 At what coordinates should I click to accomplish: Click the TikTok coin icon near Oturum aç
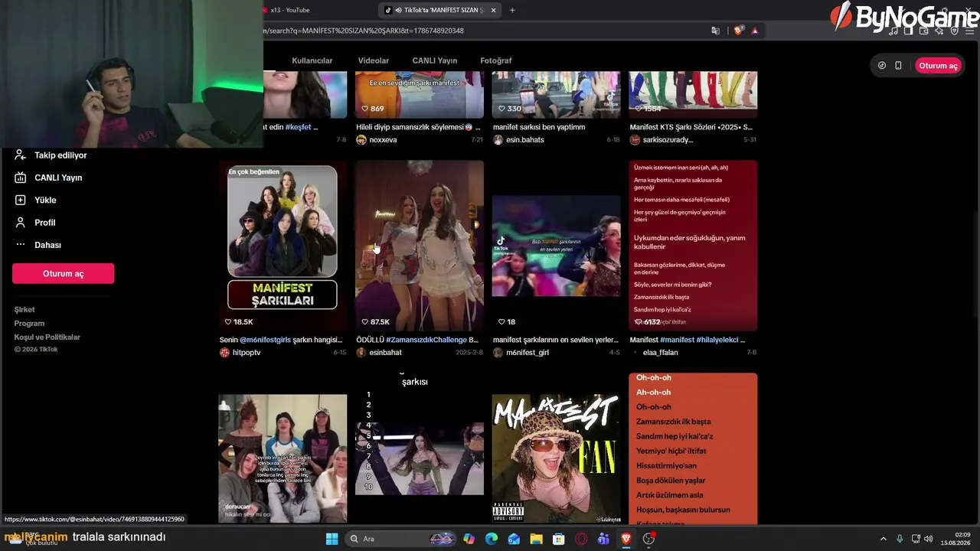click(x=882, y=66)
